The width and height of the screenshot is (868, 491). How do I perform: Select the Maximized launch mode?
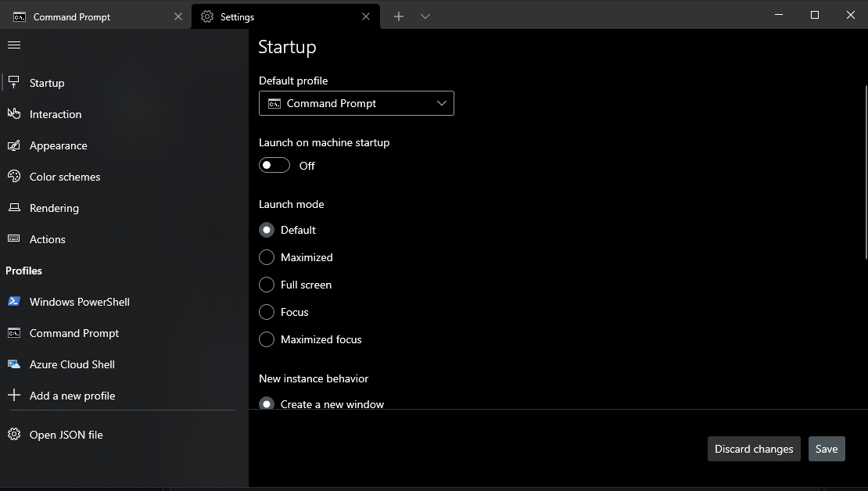[x=266, y=257]
